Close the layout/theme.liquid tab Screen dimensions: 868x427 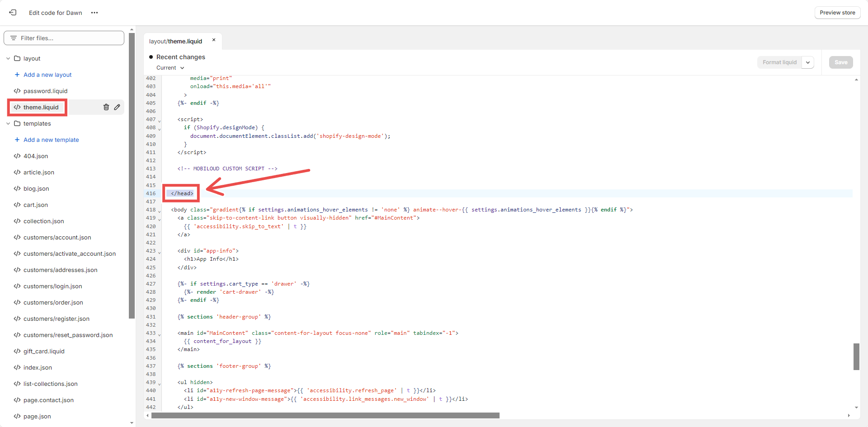pos(214,40)
